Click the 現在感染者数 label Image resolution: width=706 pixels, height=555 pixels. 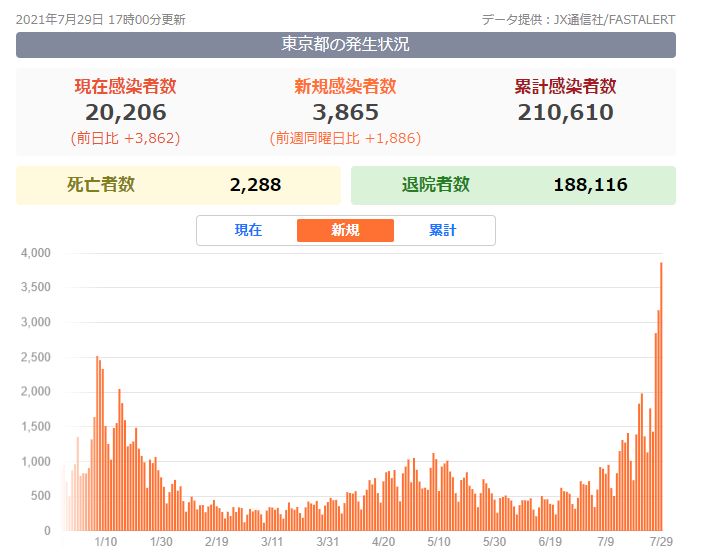pyautogui.click(x=126, y=86)
